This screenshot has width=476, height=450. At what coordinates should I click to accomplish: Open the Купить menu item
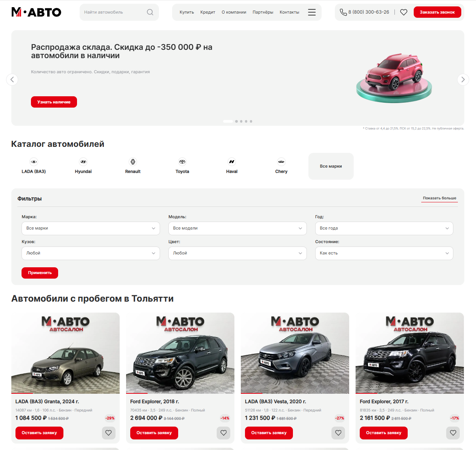pyautogui.click(x=187, y=12)
